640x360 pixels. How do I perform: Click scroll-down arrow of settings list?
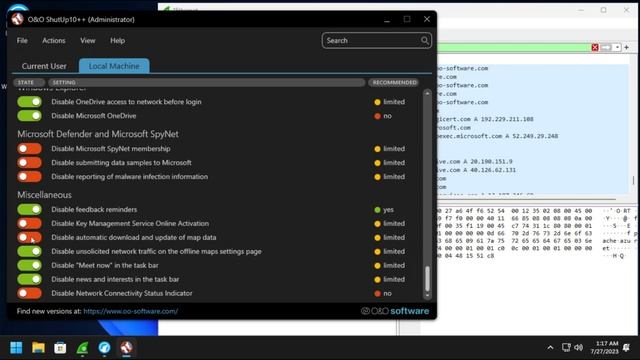point(427,296)
